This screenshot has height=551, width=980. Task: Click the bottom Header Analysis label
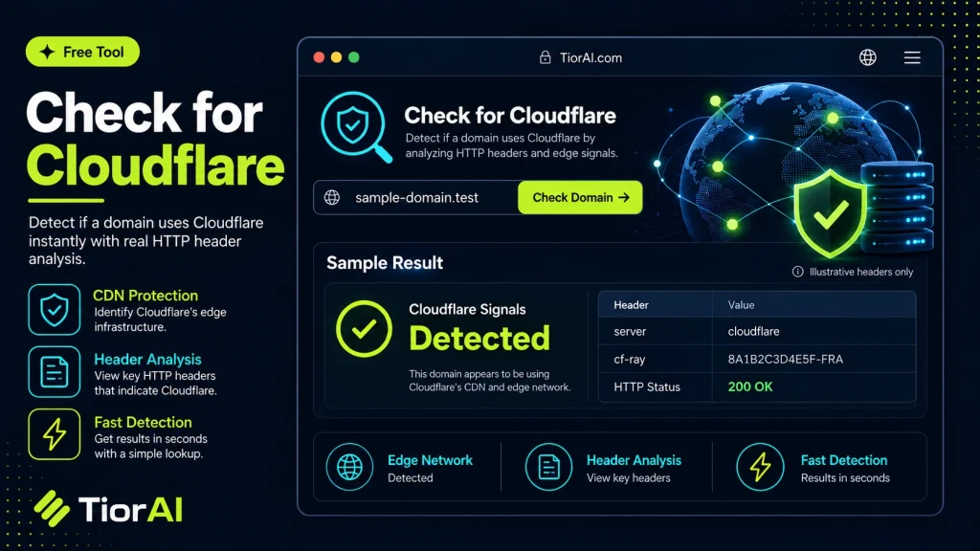(x=634, y=460)
